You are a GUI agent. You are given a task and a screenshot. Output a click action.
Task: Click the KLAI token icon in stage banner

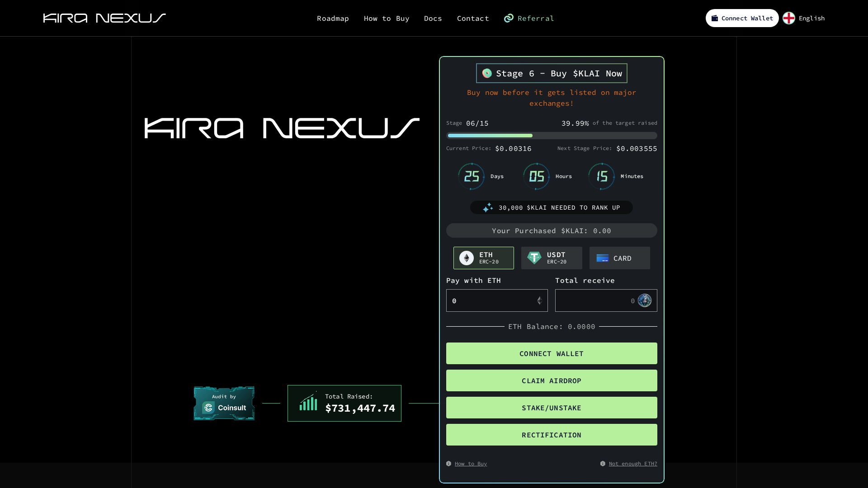(487, 73)
